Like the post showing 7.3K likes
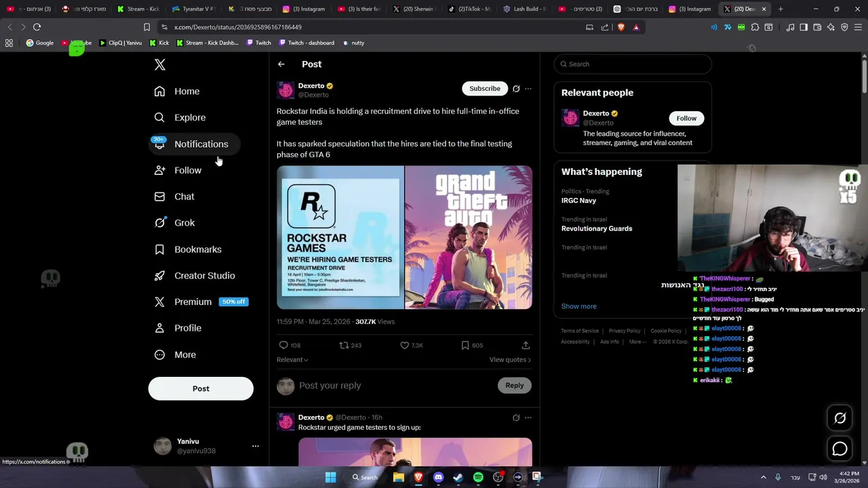This screenshot has height=488, width=868. click(411, 345)
